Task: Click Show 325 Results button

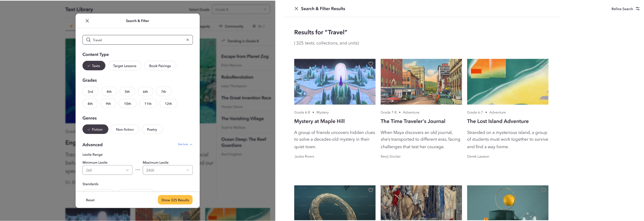Action: (175, 200)
